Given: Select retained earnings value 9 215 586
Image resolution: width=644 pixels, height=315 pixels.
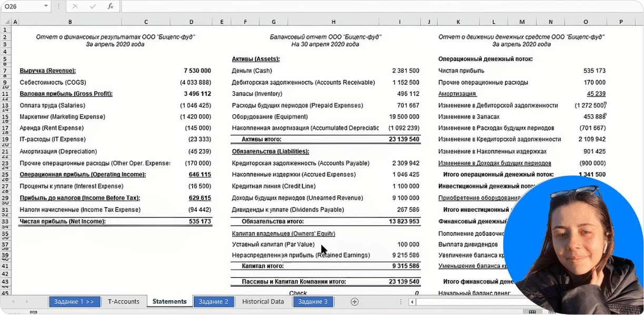Looking at the screenshot, I should click(405, 255).
